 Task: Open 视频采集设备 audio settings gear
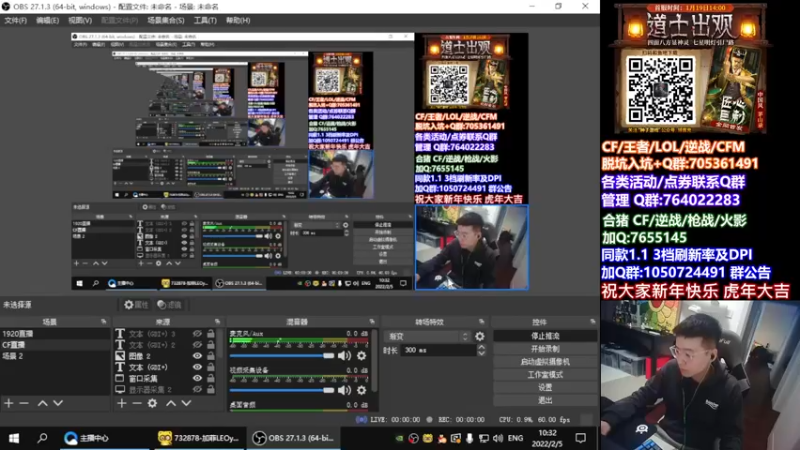click(x=362, y=390)
